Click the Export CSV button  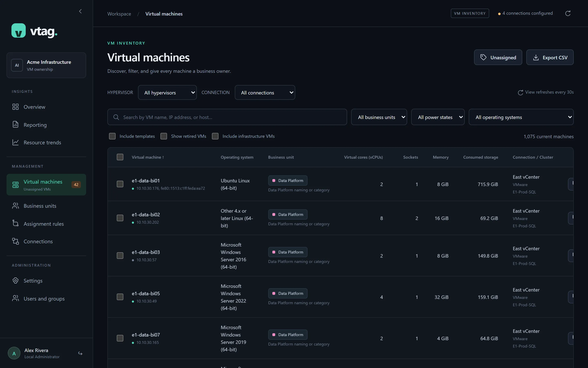click(550, 57)
